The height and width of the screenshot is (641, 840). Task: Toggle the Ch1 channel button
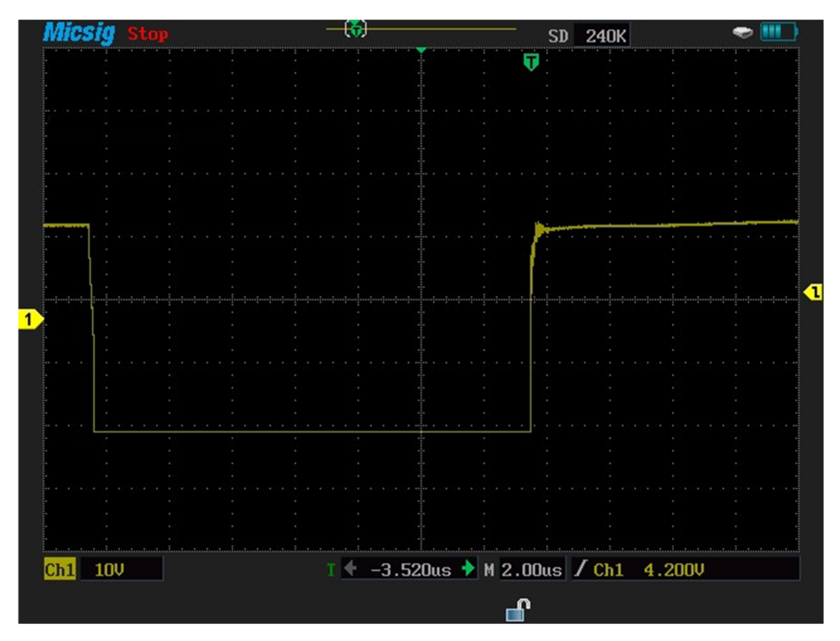[x=60, y=570]
